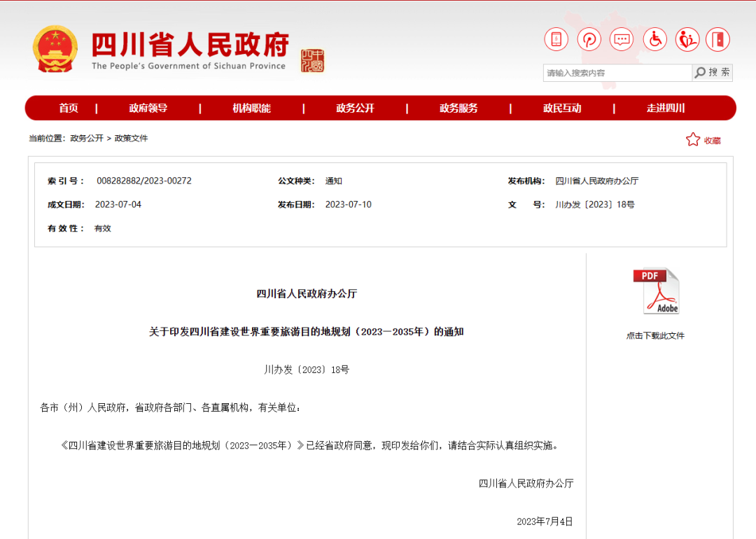Click the mobile phone icon in header

pyautogui.click(x=556, y=39)
